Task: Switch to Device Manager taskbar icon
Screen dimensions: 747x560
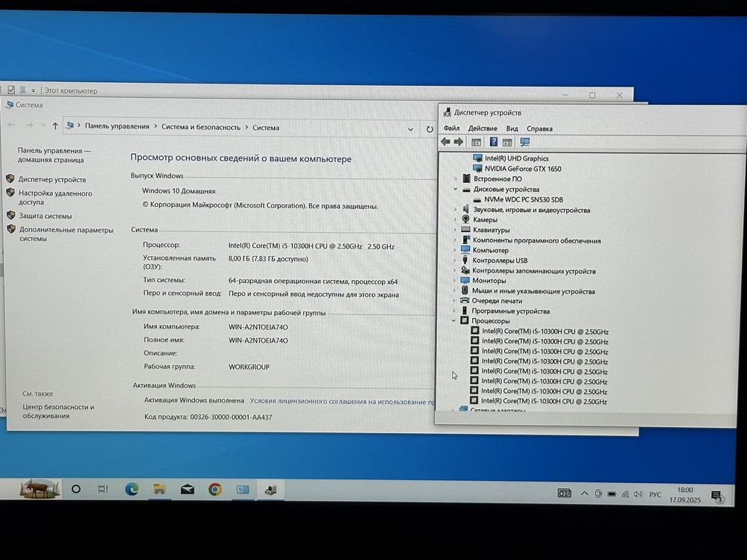Action: click(x=270, y=490)
